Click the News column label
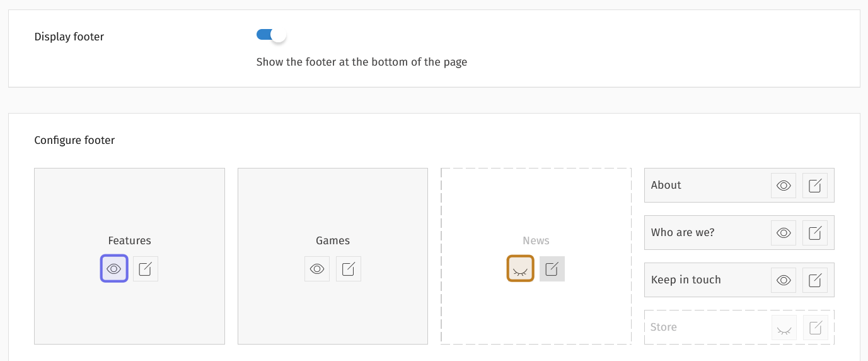 click(x=536, y=240)
